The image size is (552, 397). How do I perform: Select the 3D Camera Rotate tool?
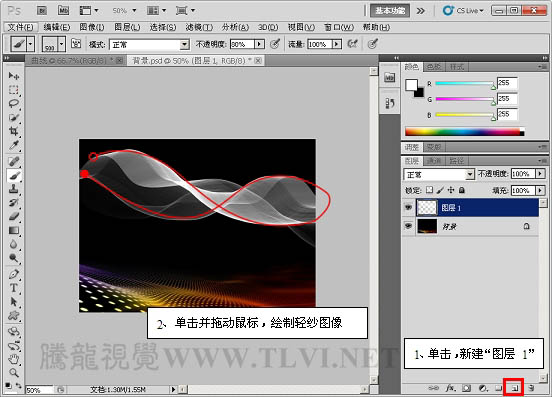tap(14, 345)
